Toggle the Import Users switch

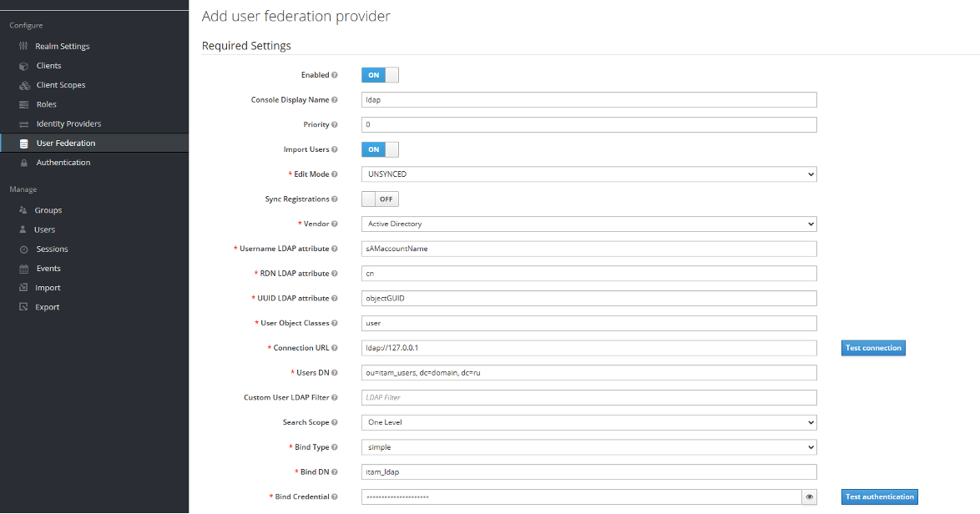coord(380,149)
